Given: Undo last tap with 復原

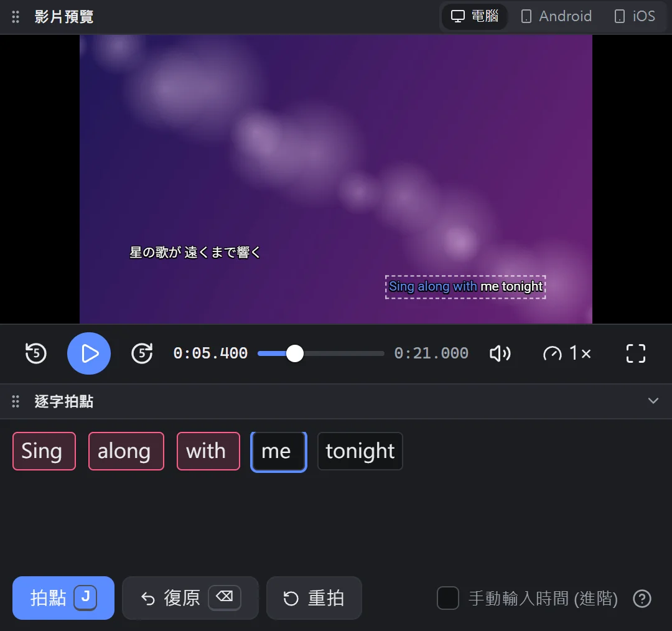Looking at the screenshot, I should (x=190, y=597).
